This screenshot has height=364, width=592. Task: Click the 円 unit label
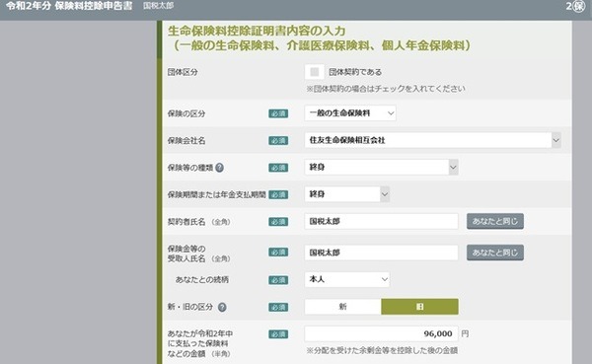point(465,333)
